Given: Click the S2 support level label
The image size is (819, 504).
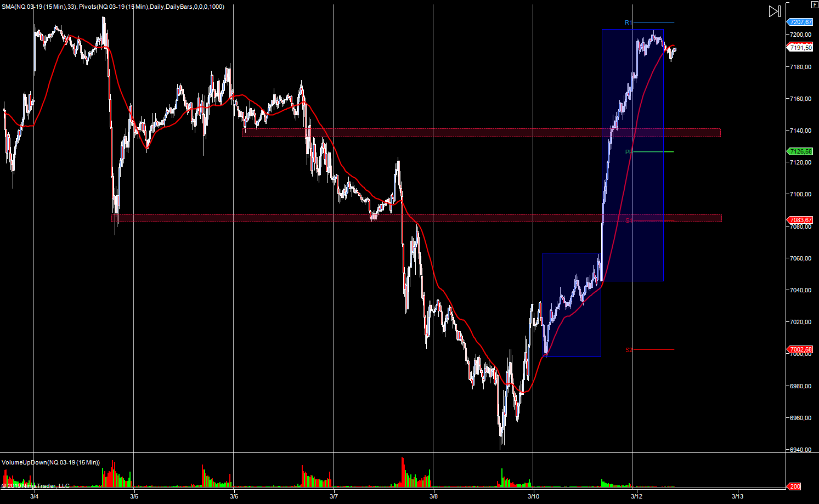Looking at the screenshot, I should [x=629, y=350].
